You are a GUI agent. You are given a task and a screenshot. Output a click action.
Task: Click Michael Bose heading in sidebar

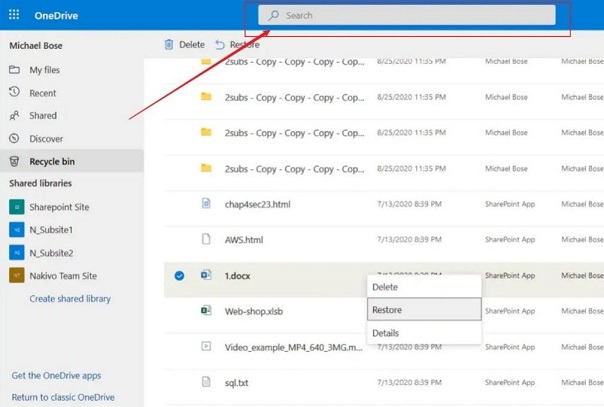click(36, 46)
